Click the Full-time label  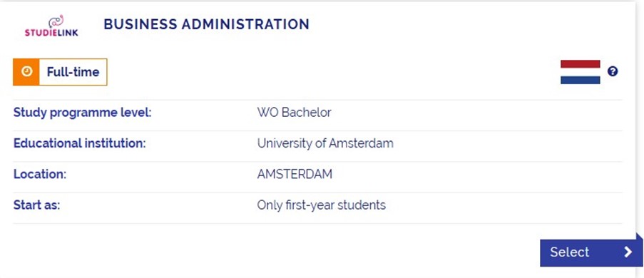pyautogui.click(x=73, y=72)
